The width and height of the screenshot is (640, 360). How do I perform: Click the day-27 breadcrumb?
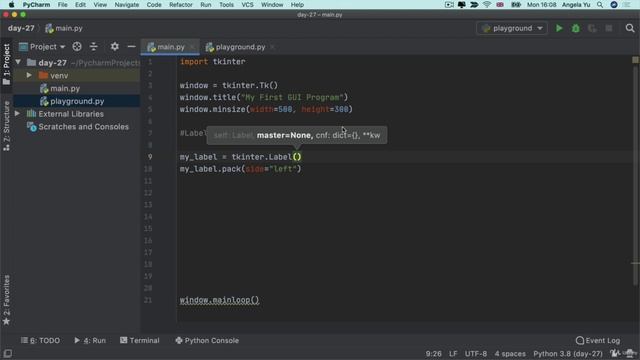(x=21, y=28)
